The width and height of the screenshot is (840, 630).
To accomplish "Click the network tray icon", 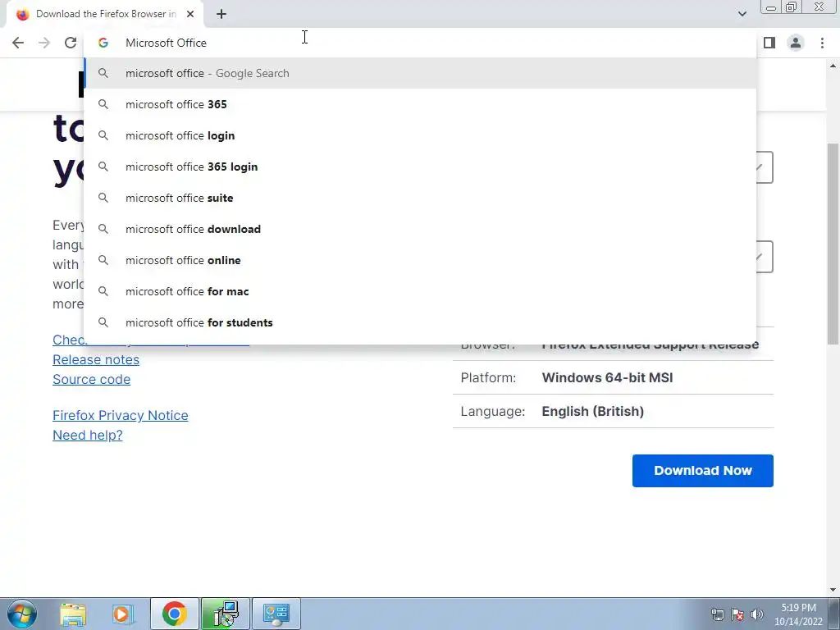I will [x=717, y=614].
